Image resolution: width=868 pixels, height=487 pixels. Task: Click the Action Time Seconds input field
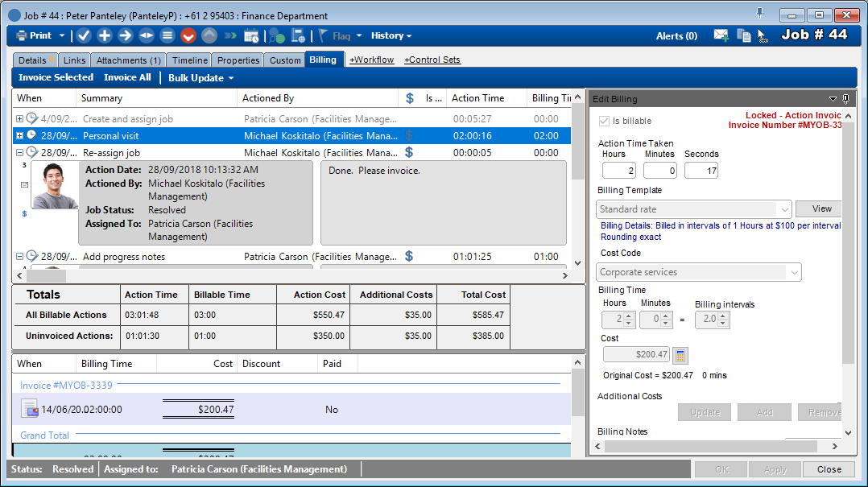[701, 171]
